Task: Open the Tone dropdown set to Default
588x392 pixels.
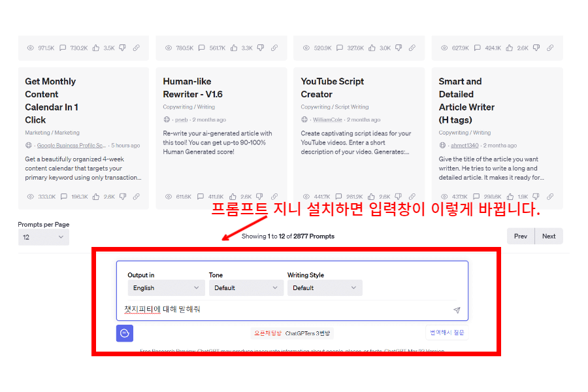Action: point(246,287)
